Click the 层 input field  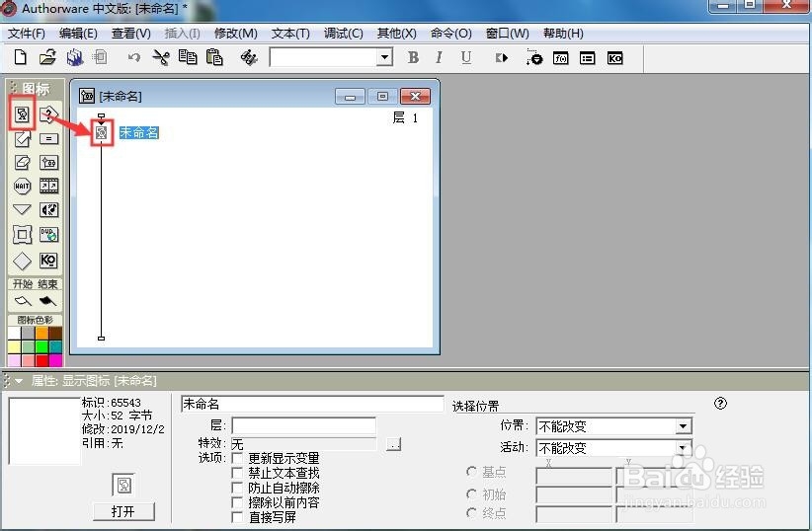(303, 425)
